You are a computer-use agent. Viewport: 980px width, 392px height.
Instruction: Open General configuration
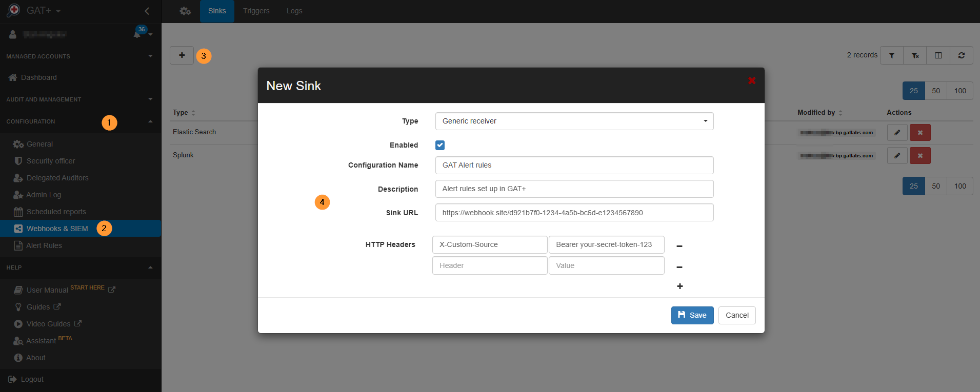click(x=39, y=144)
